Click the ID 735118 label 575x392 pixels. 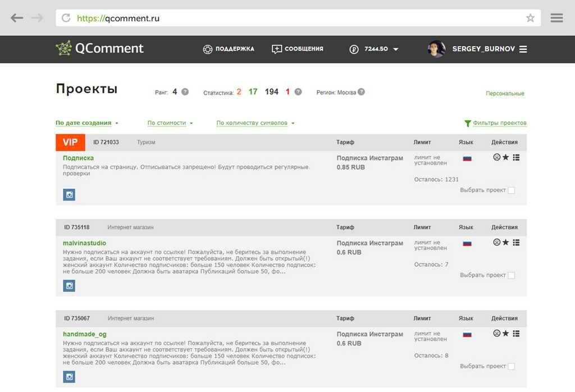tap(76, 227)
